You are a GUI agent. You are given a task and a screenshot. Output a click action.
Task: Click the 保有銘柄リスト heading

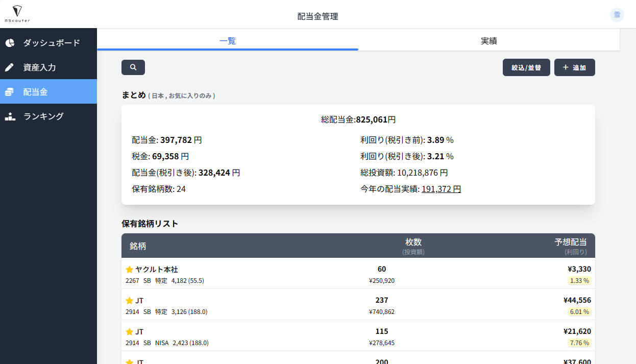click(x=150, y=224)
